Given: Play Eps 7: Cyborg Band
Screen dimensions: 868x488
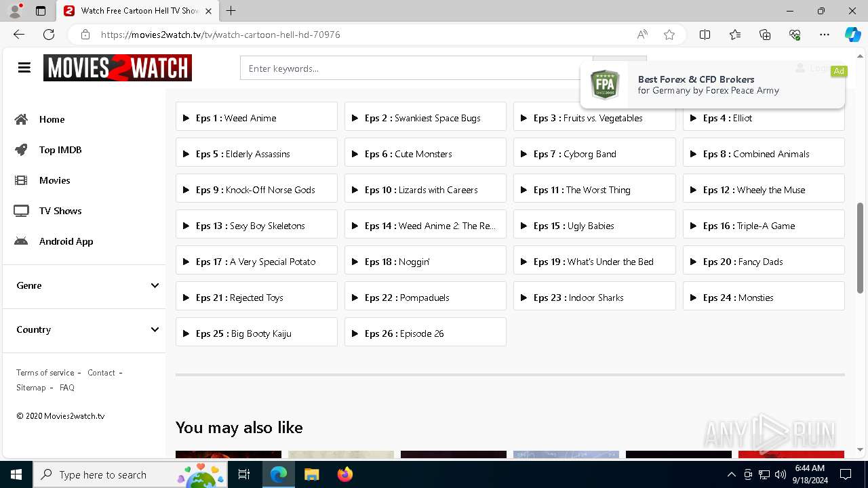Looking at the screenshot, I should click(x=594, y=154).
